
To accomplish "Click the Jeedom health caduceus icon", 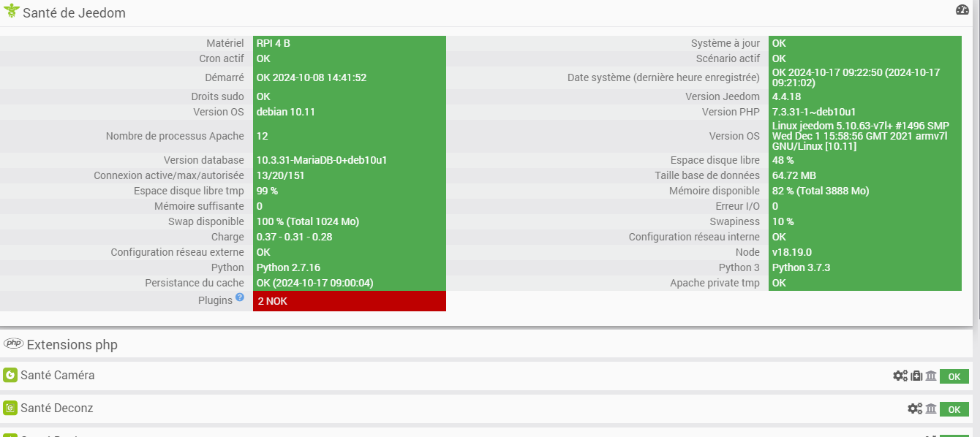I will [x=11, y=12].
